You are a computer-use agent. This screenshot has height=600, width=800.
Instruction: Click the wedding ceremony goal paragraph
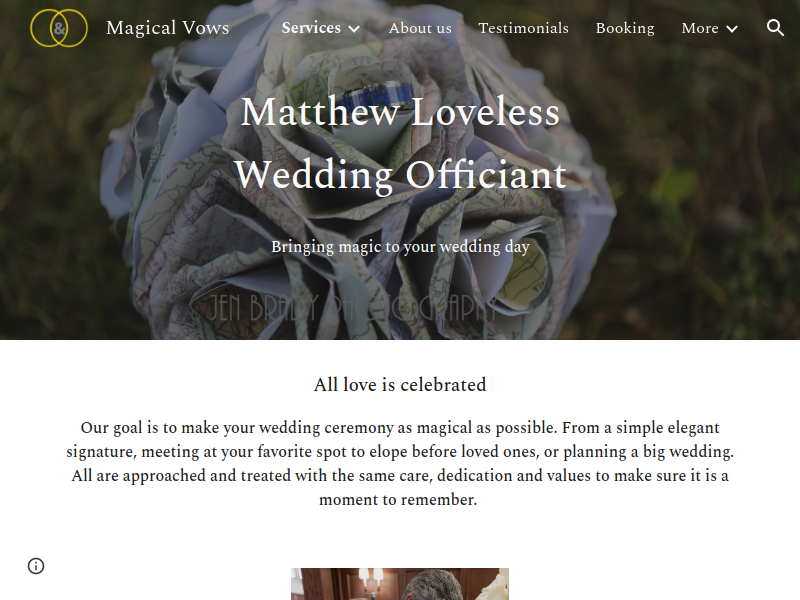(400, 463)
